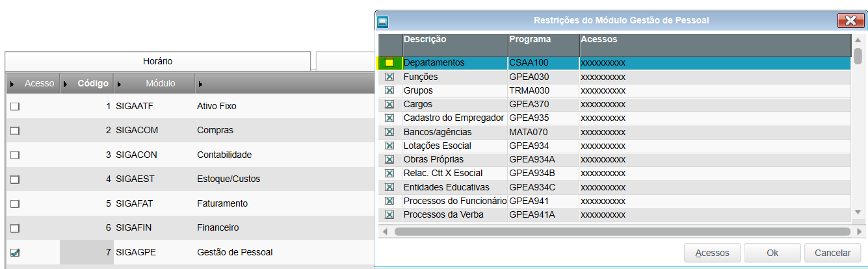Select the GPEA941A program cell
The width and height of the screenshot is (868, 269).
[x=544, y=215]
